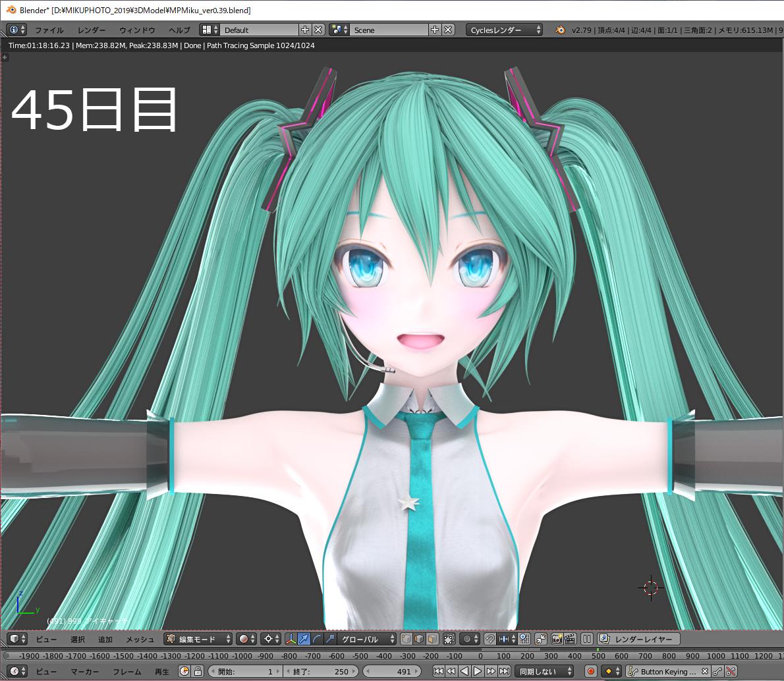784x681 pixels.
Task: Open the Info editor type selector
Action: 17,30
